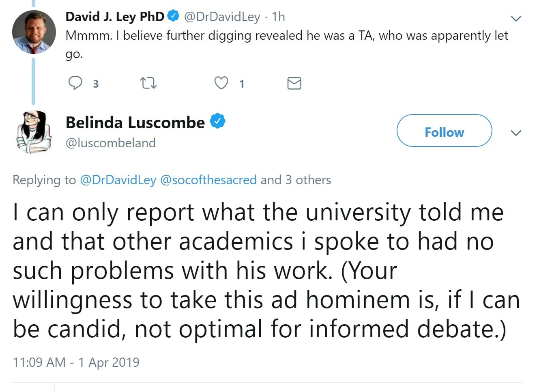Like David Ley's tweet with the heart icon

tap(221, 83)
